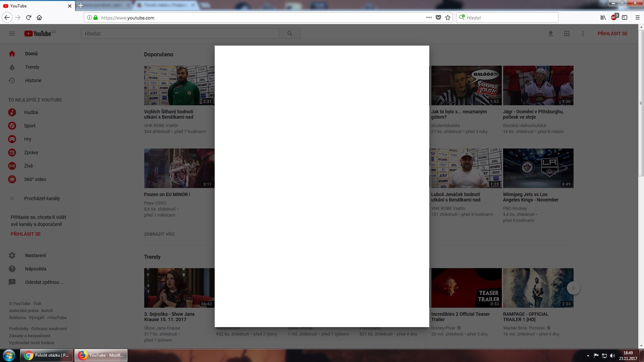Reload the page in Firefox

click(29, 17)
